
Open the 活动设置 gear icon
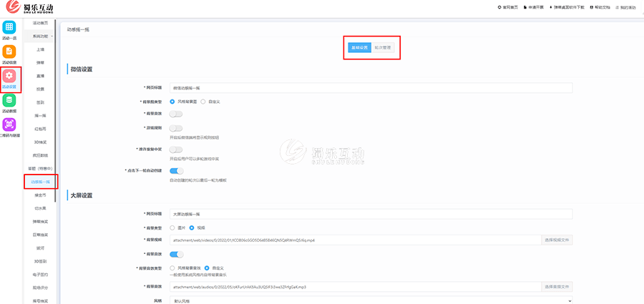coord(9,76)
